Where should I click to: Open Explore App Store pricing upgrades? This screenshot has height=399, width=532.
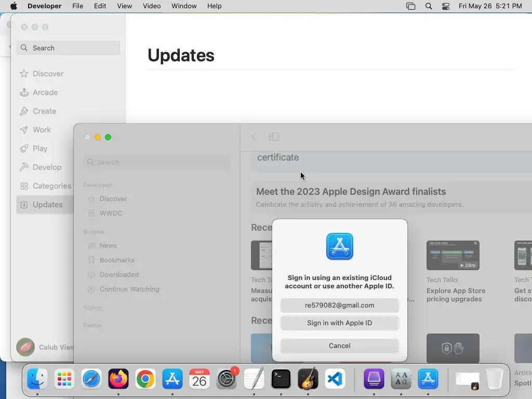456,295
